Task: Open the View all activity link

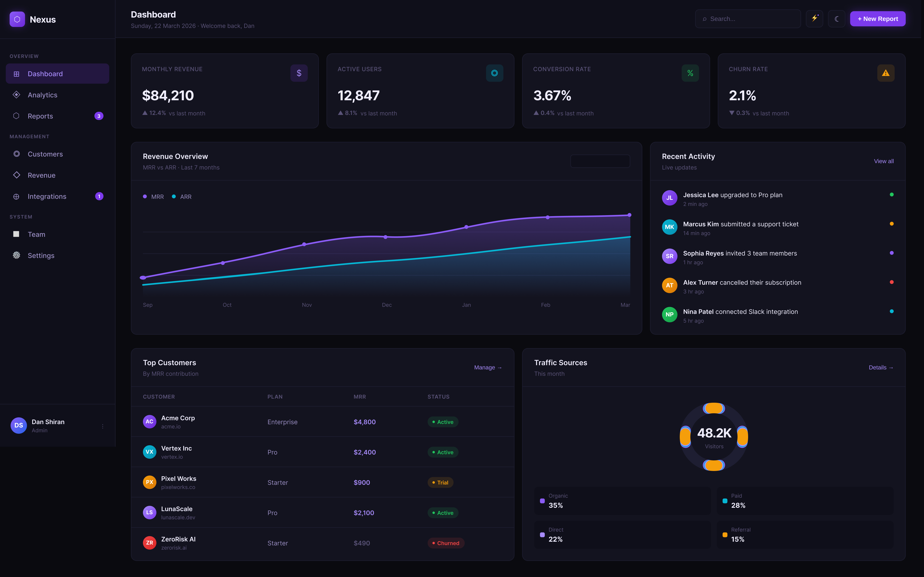Action: pos(884,161)
